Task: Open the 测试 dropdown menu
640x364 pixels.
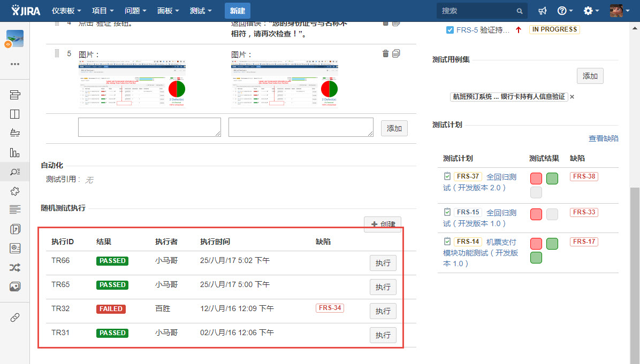Action: click(x=201, y=11)
